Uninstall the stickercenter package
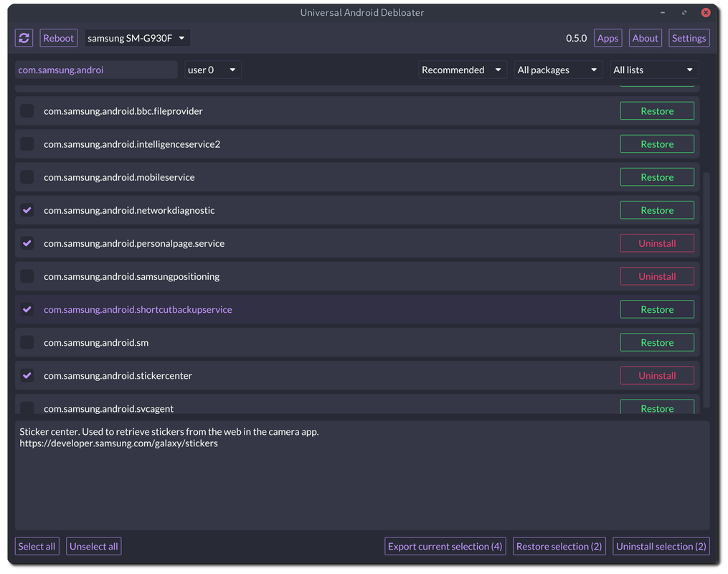The image size is (728, 574). [x=657, y=376]
